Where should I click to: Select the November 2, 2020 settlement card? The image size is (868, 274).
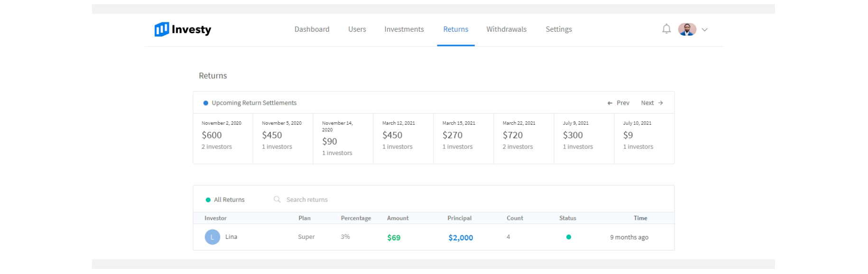click(x=222, y=136)
